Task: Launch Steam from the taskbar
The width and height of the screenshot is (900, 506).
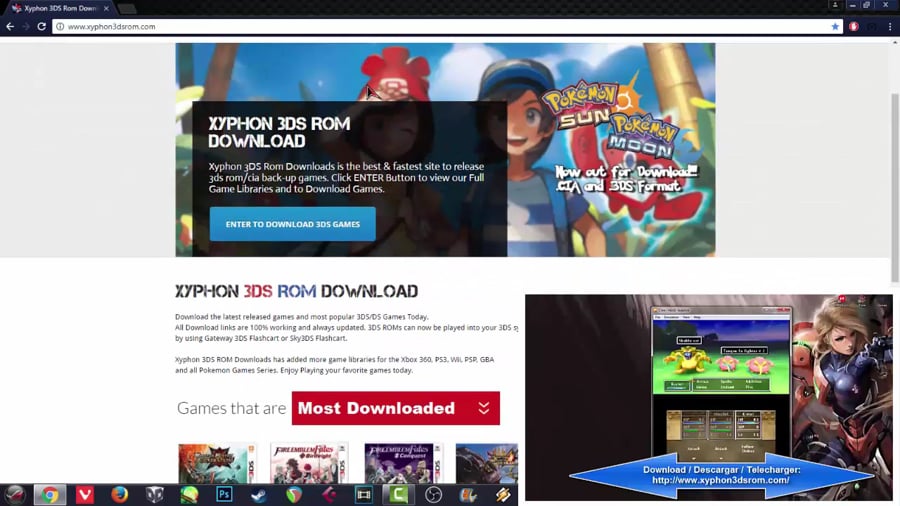Action: click(259, 495)
